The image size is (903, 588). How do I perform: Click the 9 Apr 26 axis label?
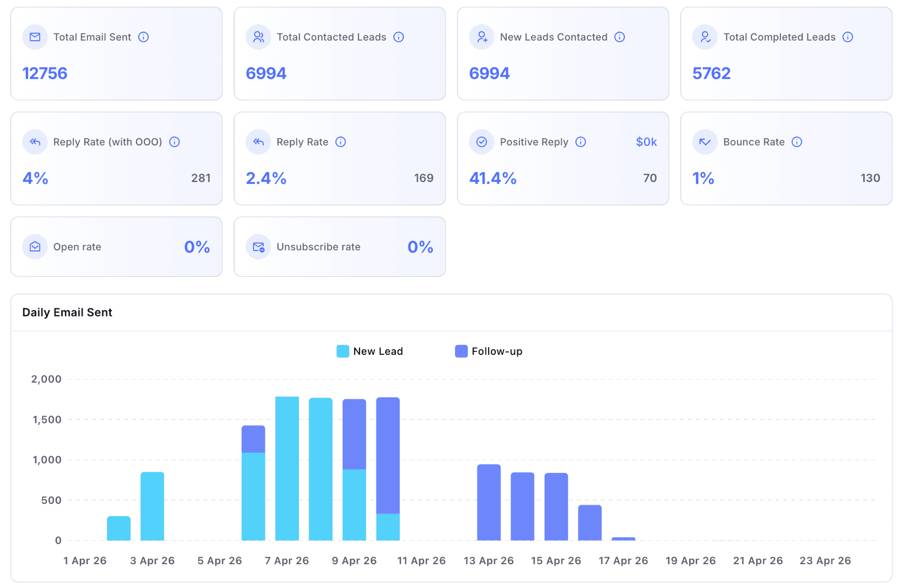354,561
